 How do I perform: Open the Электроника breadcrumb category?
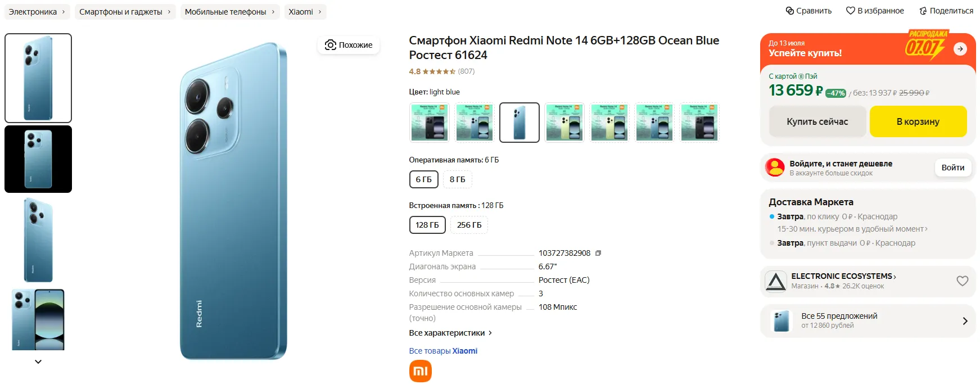point(33,12)
